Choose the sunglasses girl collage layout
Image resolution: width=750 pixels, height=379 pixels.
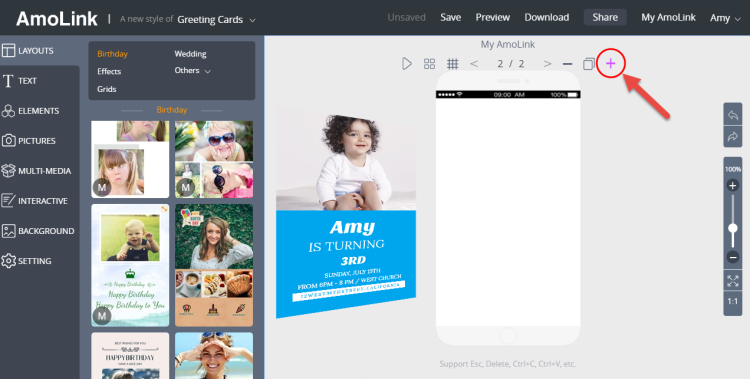(214, 159)
